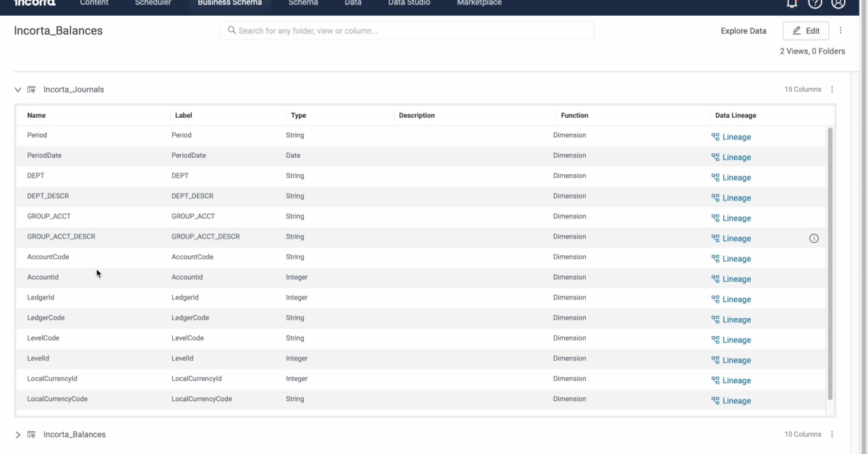Open Lineage for the LedgerCode row
The image size is (868, 454).
[x=731, y=319]
